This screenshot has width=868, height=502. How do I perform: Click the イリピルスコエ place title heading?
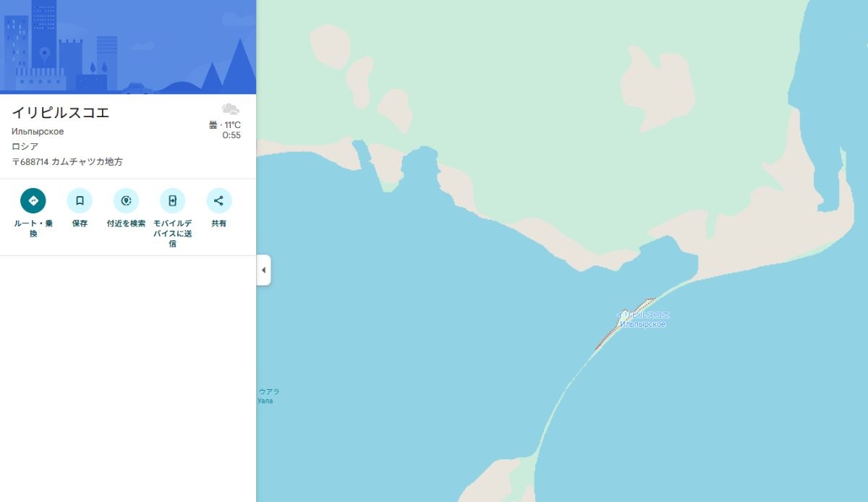[x=61, y=113]
